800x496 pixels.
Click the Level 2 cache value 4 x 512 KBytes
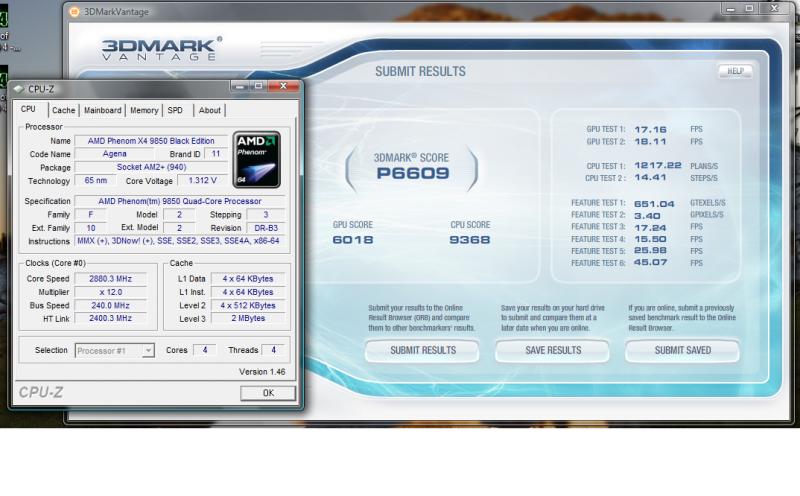click(248, 305)
